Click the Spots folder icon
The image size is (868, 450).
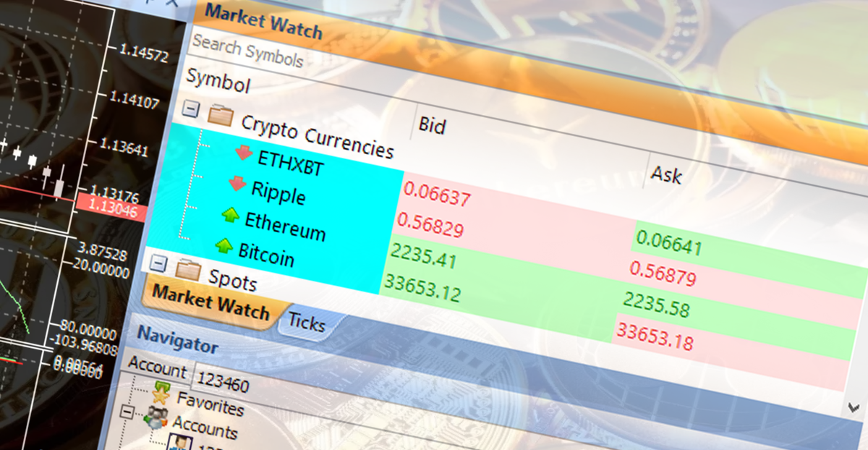pyautogui.click(x=187, y=268)
